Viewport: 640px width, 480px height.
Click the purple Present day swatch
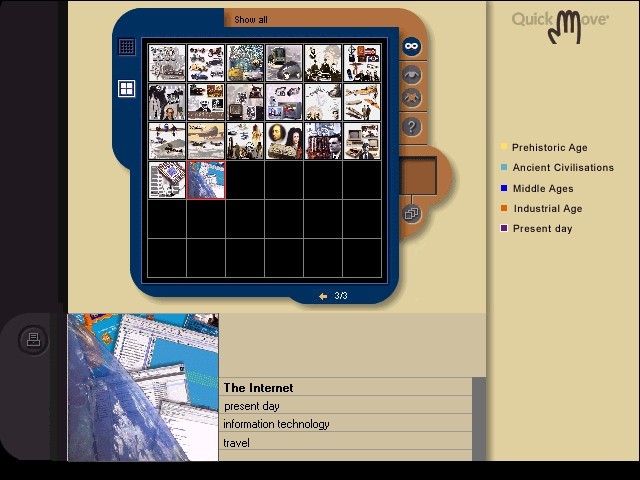[504, 228]
